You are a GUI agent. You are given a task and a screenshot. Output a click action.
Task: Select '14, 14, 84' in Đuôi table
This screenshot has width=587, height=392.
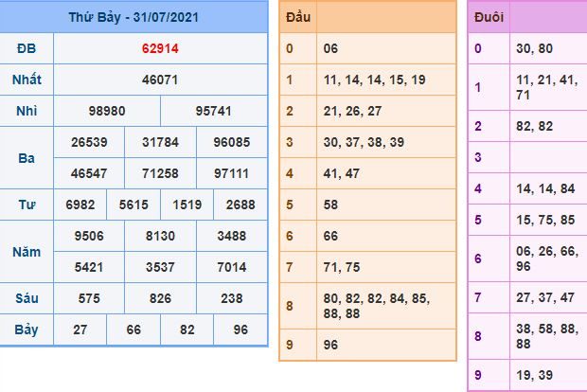point(545,188)
